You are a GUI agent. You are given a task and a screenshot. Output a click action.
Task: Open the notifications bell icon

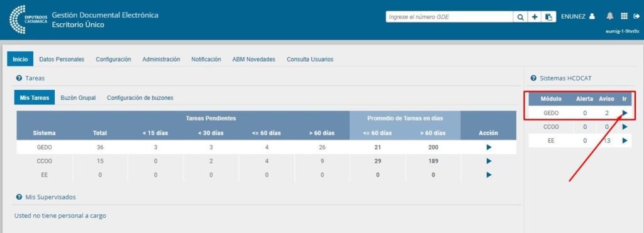pyautogui.click(x=610, y=16)
